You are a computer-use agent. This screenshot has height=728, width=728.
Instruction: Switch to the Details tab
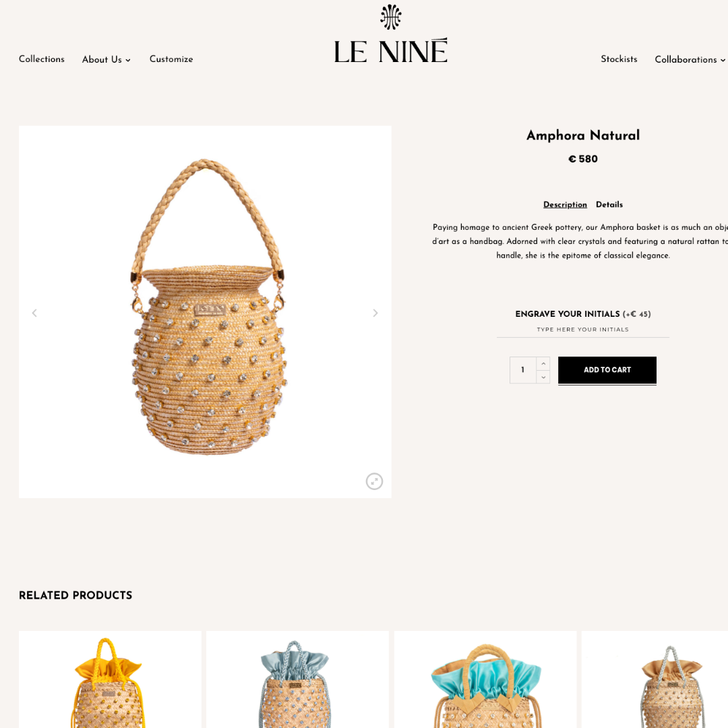pyautogui.click(x=609, y=204)
